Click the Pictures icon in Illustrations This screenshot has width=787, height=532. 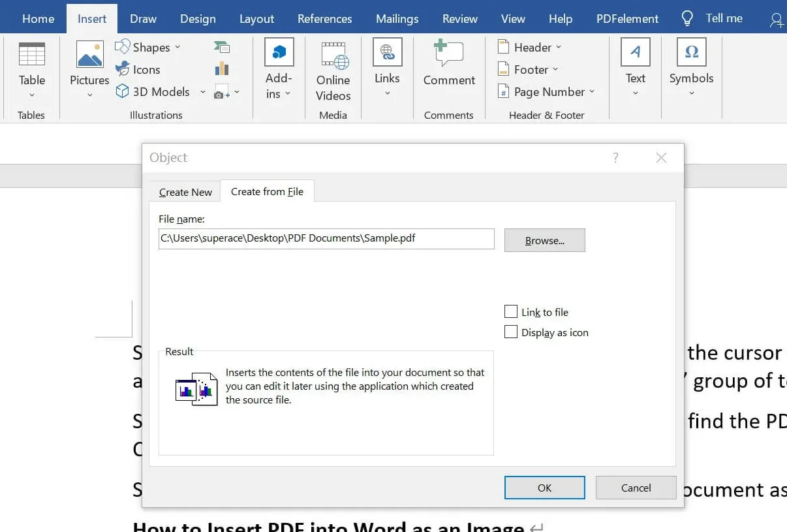pos(89,55)
